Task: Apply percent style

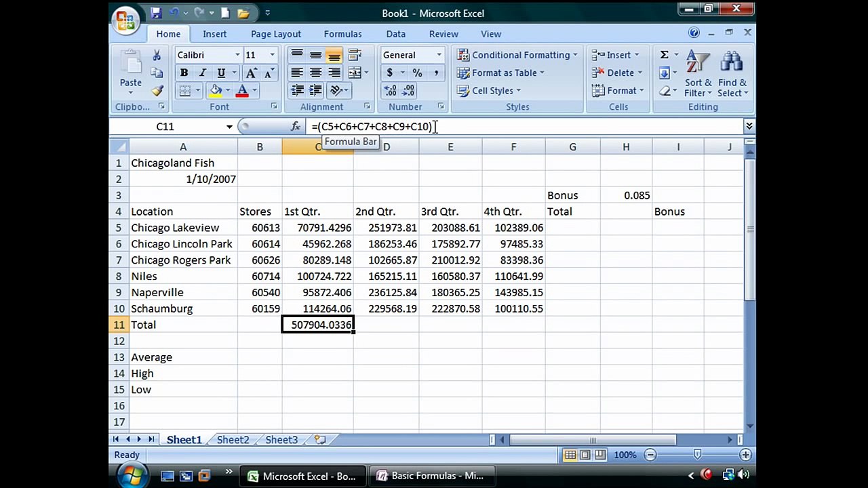Action: pos(417,73)
